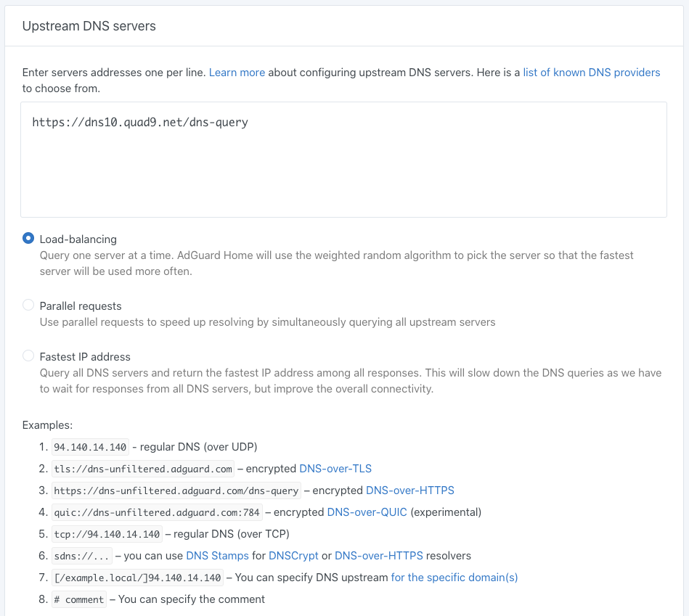Select the Load-balancing radio option

click(28, 239)
